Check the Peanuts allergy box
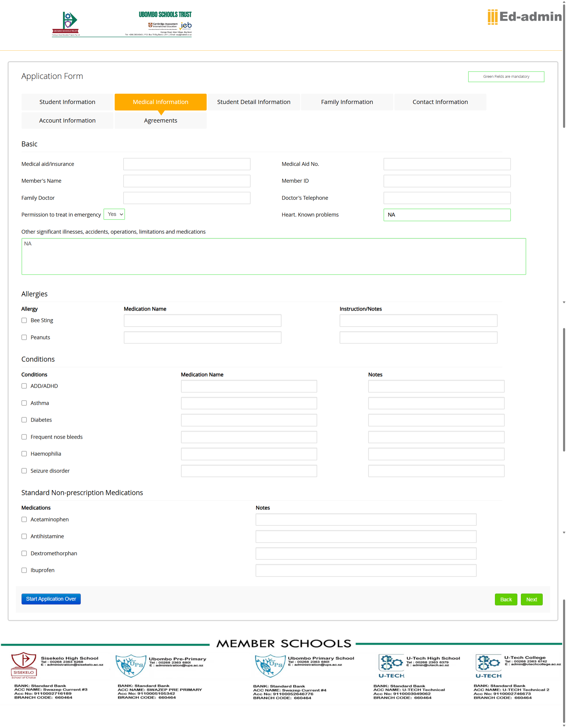Viewport: 566px width, 728px height. 24,337
